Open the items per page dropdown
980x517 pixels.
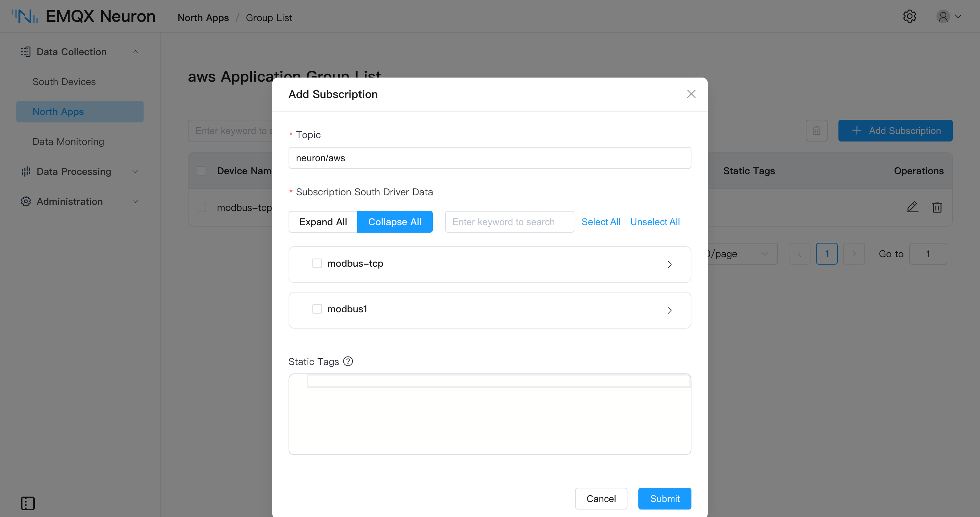742,253
